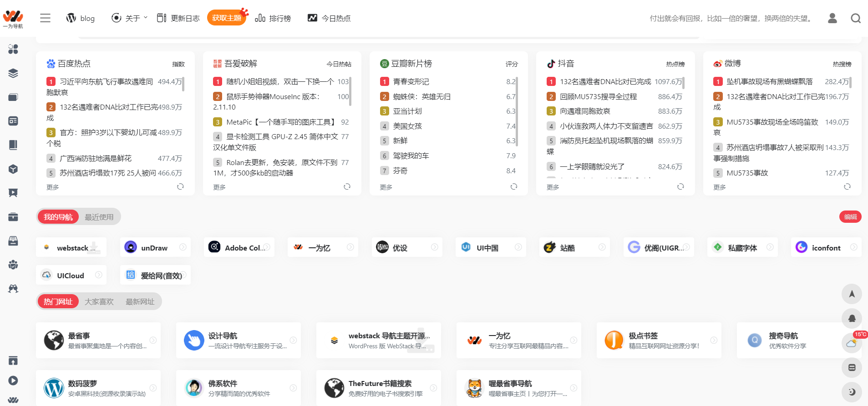Open 蜘蛛侠：英雄无归 movie entry
Image resolution: width=868 pixels, height=406 pixels.
tap(422, 96)
